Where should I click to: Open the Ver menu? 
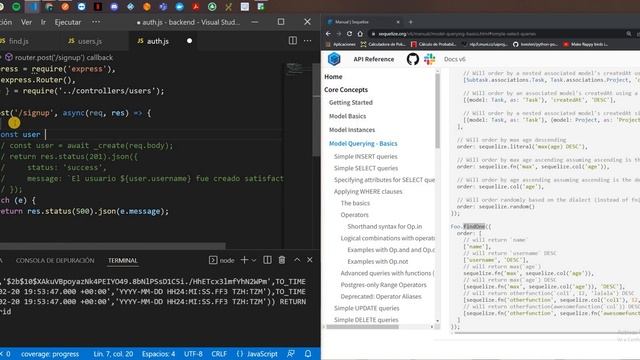26,22
